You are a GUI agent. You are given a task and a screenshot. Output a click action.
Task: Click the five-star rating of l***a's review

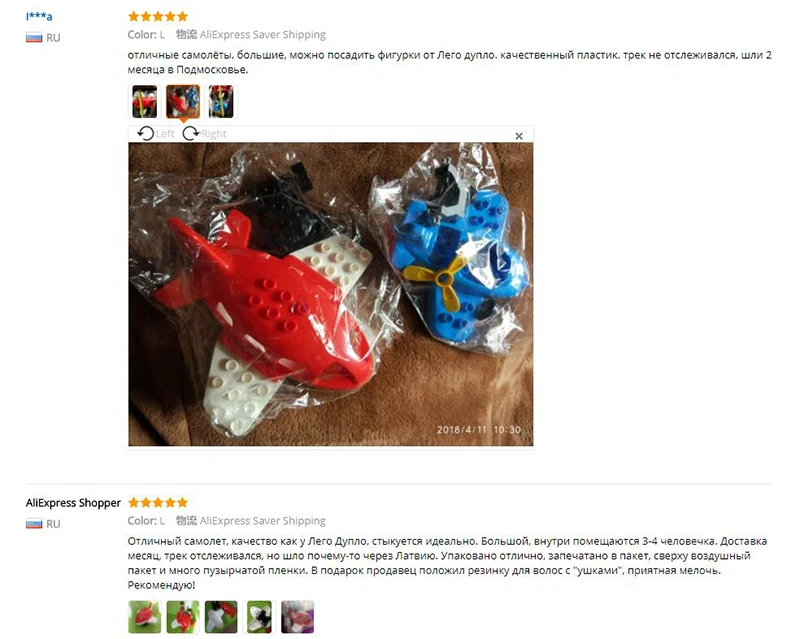[x=158, y=16]
